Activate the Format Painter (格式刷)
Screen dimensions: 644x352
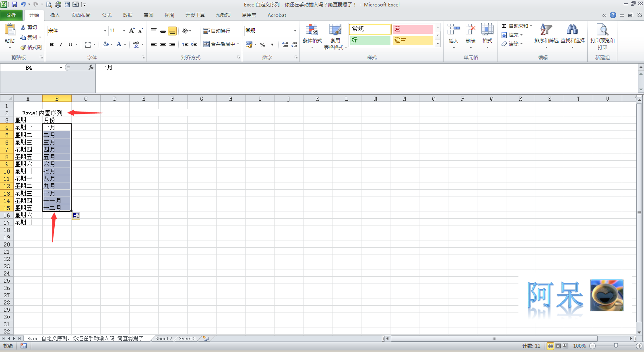tap(31, 47)
